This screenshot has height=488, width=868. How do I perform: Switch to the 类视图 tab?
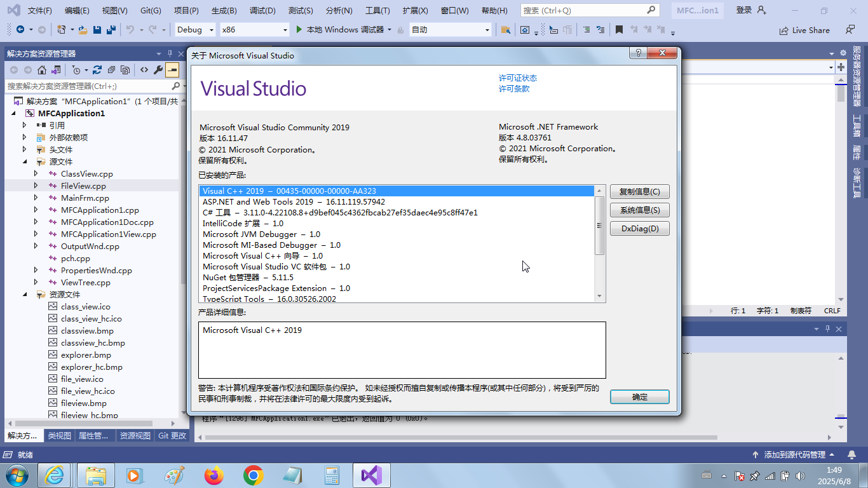60,435
